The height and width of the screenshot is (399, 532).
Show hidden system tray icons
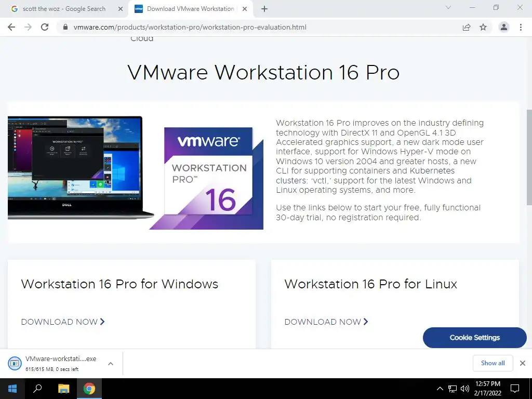coord(440,389)
